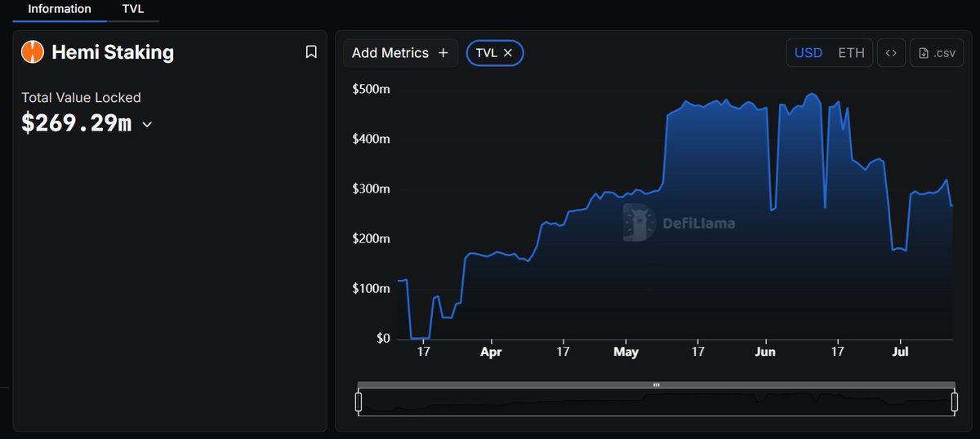This screenshot has height=439, width=980.
Task: Click the TVL line chart end point
Action: pos(952,206)
